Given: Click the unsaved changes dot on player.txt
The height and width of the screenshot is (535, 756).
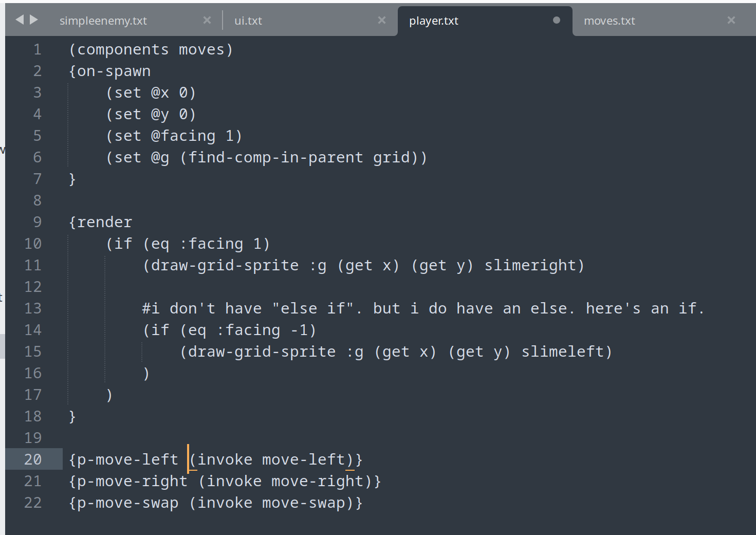Looking at the screenshot, I should [556, 20].
